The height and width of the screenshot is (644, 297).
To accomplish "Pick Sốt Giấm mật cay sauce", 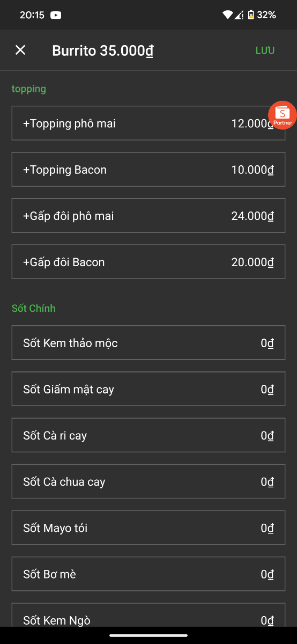I will [148, 389].
